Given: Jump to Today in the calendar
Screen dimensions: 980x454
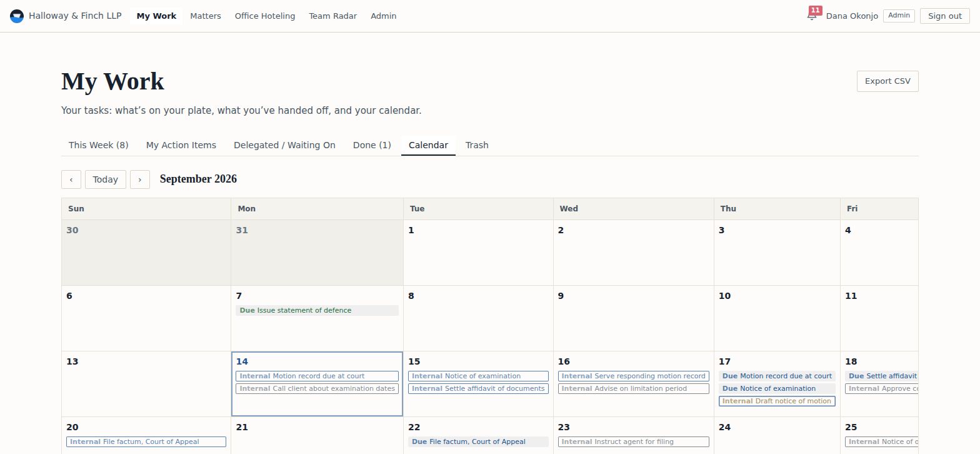Looking at the screenshot, I should [106, 179].
